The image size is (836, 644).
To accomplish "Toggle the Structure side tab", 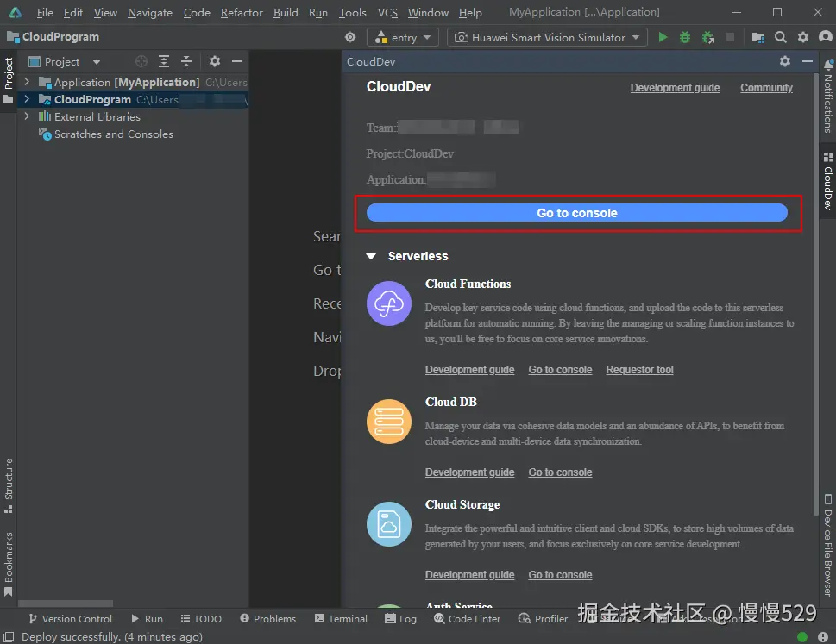I will pos(8,485).
